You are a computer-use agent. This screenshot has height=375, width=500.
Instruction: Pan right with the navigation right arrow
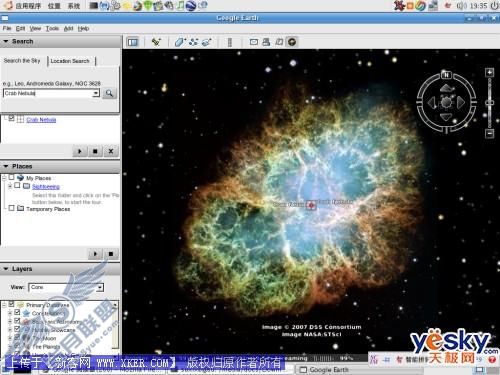point(461,102)
